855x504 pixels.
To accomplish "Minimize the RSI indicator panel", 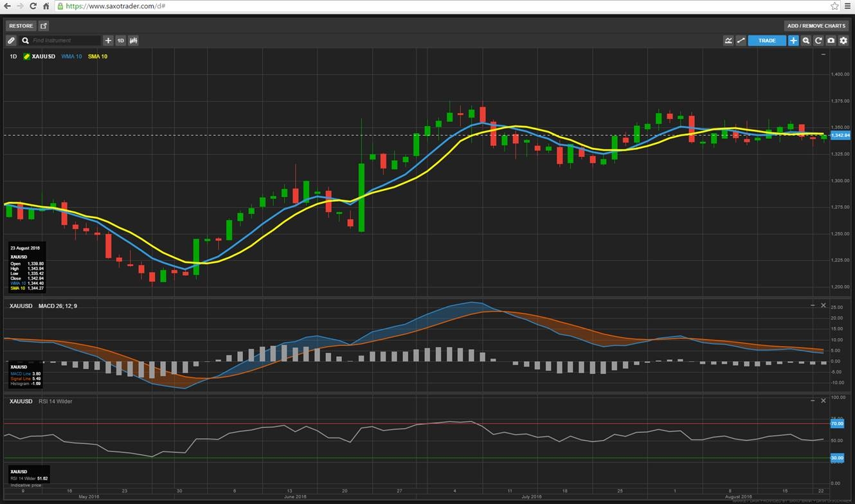I will pos(813,401).
